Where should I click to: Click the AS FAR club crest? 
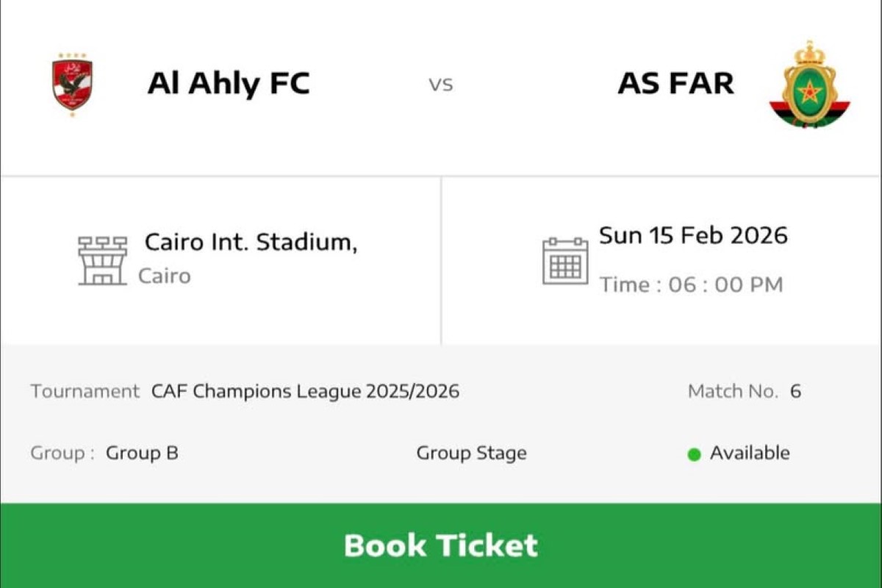[809, 85]
